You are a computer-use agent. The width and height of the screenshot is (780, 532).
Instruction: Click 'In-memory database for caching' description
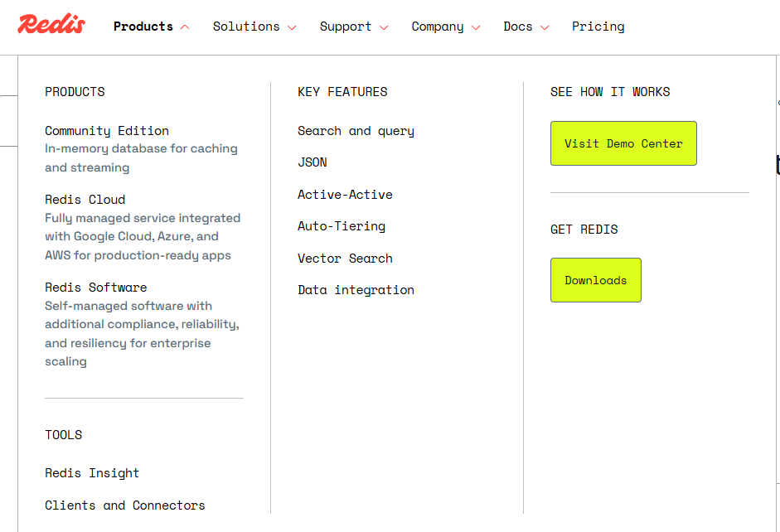(141, 148)
